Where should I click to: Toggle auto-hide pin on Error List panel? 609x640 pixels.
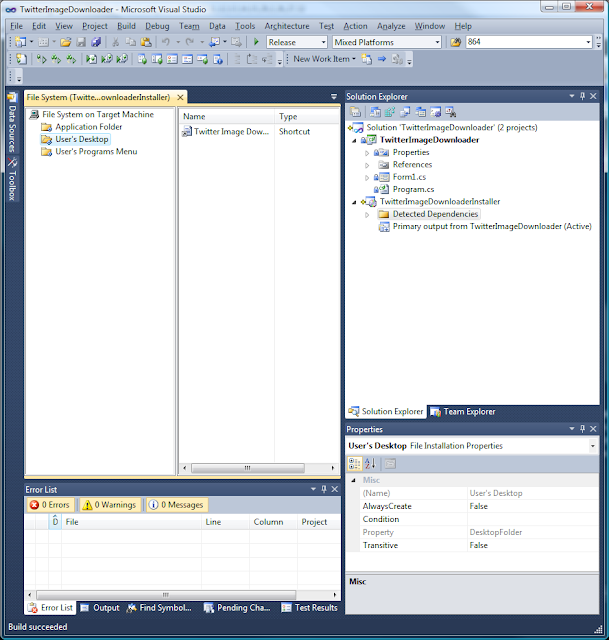pyautogui.click(x=324, y=489)
